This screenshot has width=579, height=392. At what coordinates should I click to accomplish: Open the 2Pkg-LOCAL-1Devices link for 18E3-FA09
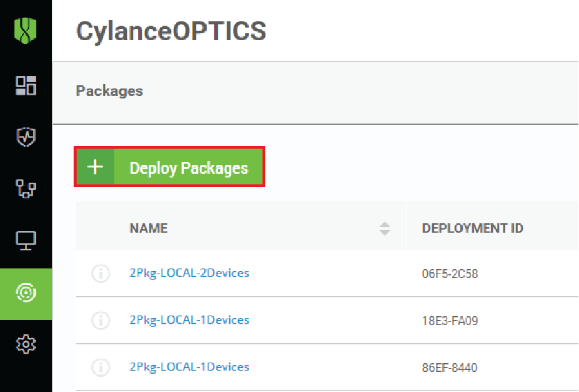pyautogui.click(x=190, y=320)
